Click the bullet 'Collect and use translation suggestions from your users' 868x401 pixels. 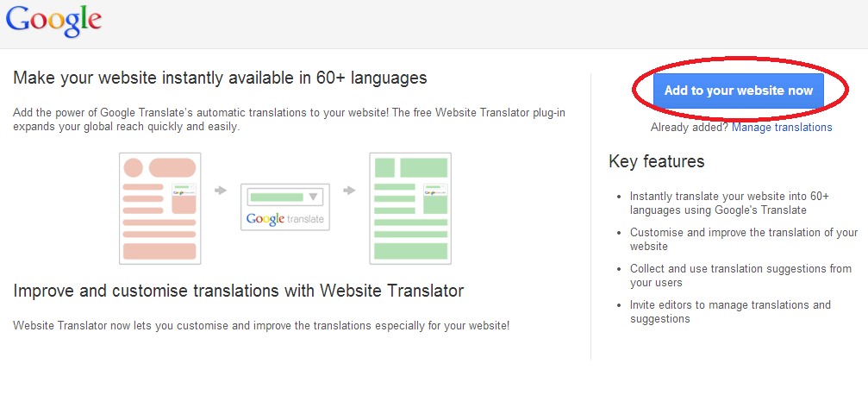[740, 275]
